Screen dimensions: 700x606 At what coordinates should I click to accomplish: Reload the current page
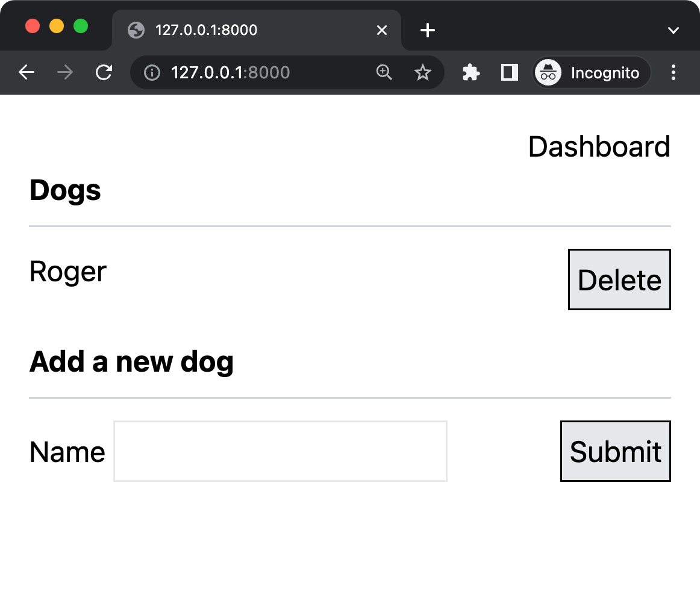(x=104, y=73)
